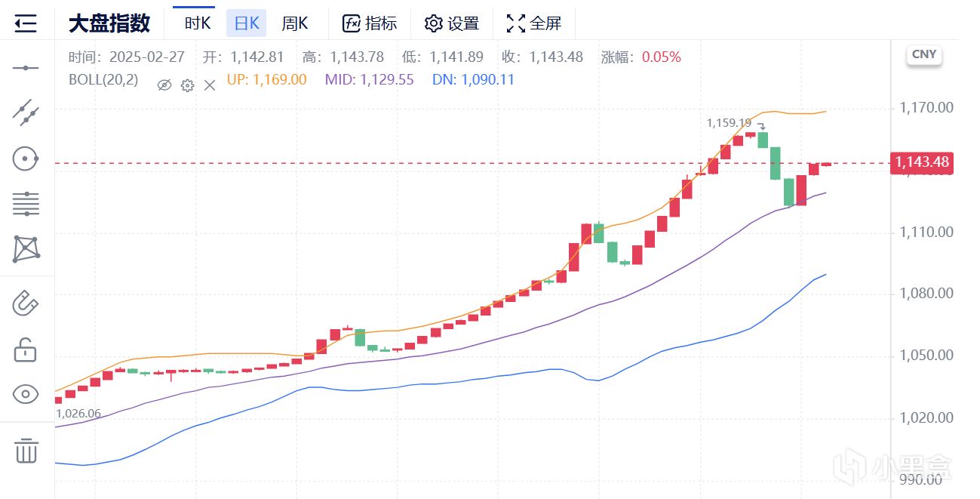This screenshot has width=980, height=499.
Task: Toggle visibility of all drawings
Action: point(26,394)
